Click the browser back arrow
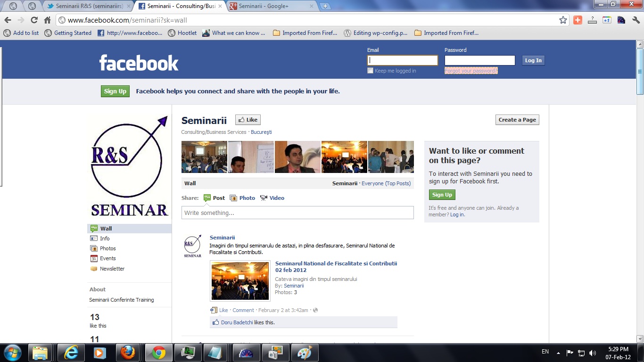 coord(8,20)
